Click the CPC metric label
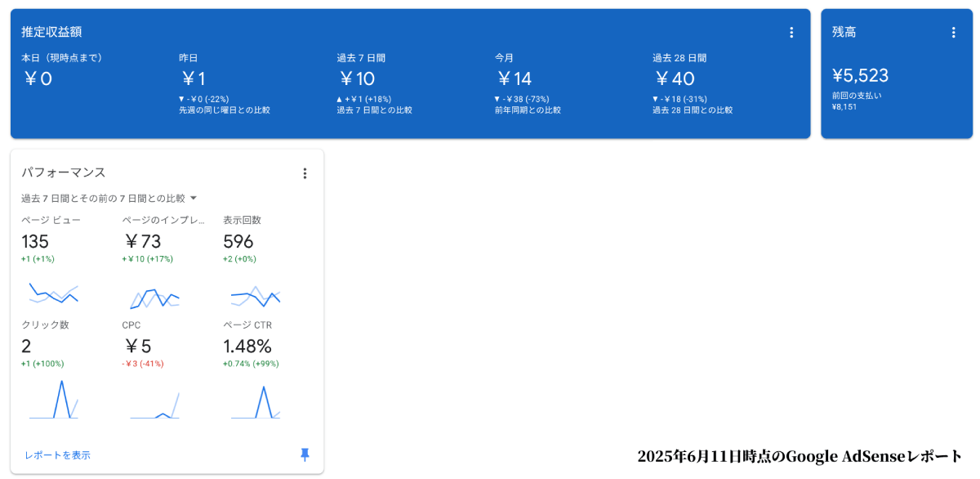 click(131, 325)
